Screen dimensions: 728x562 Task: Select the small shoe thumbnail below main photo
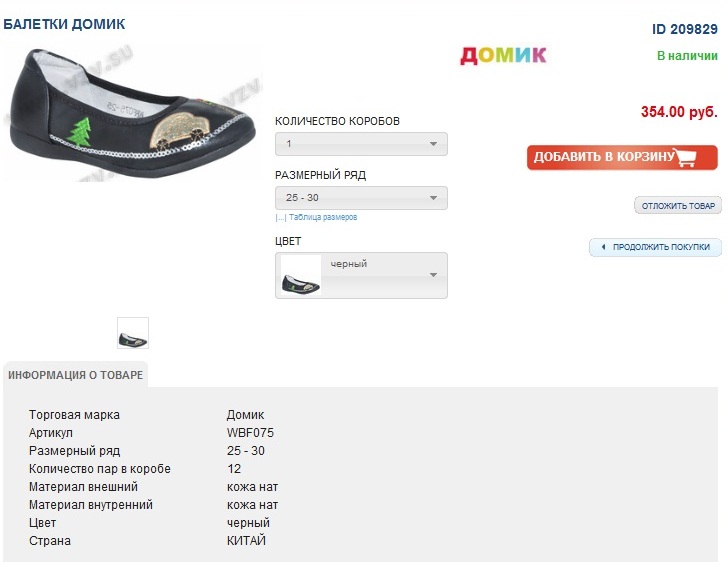(133, 333)
